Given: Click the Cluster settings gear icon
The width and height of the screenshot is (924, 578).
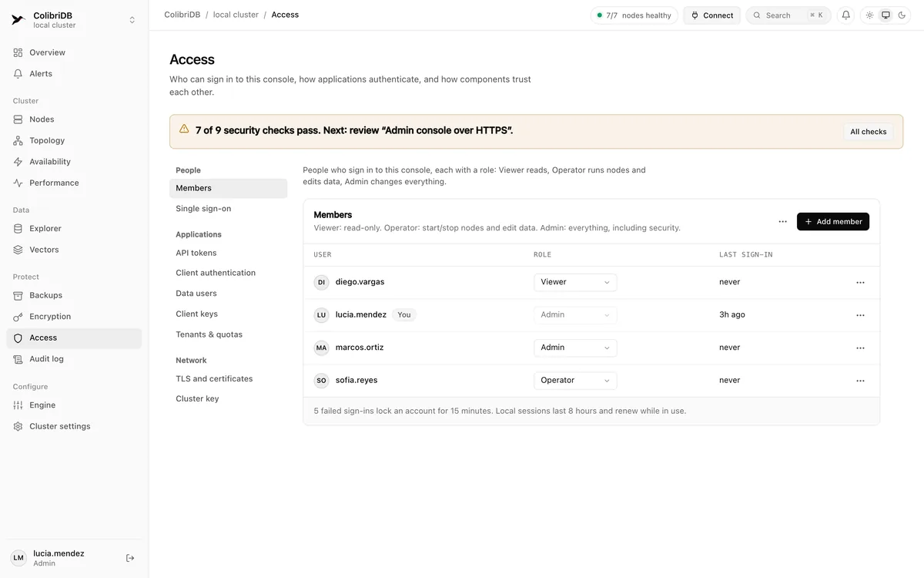Looking at the screenshot, I should click(18, 426).
